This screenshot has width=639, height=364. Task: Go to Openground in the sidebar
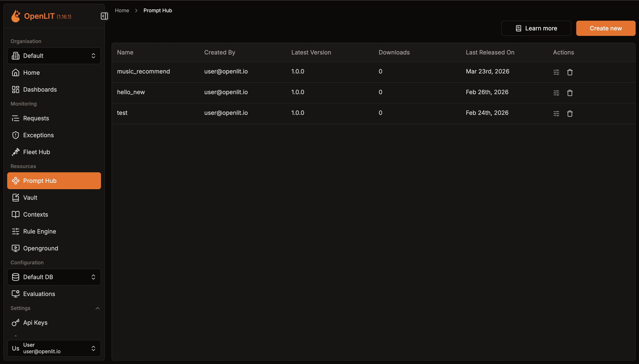(41, 248)
